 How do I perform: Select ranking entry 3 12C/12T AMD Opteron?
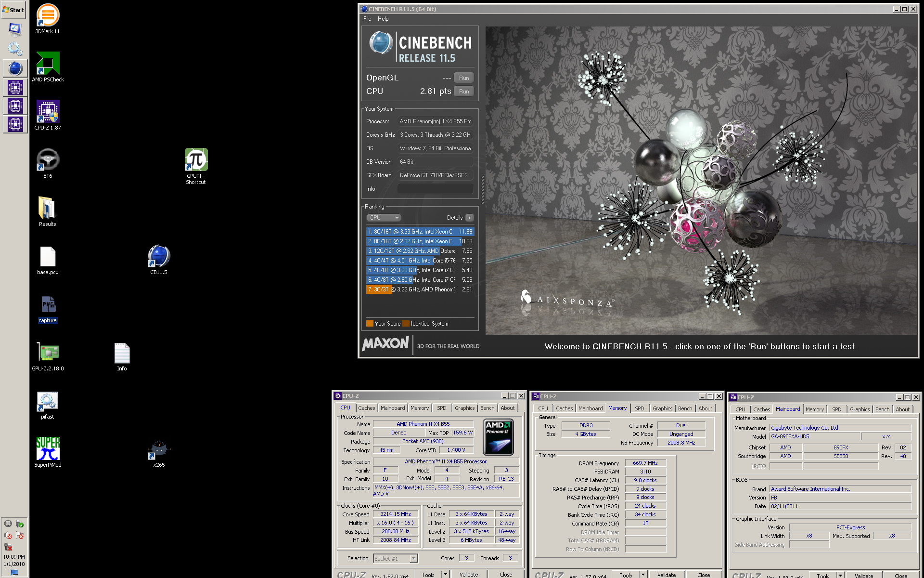[x=420, y=251]
